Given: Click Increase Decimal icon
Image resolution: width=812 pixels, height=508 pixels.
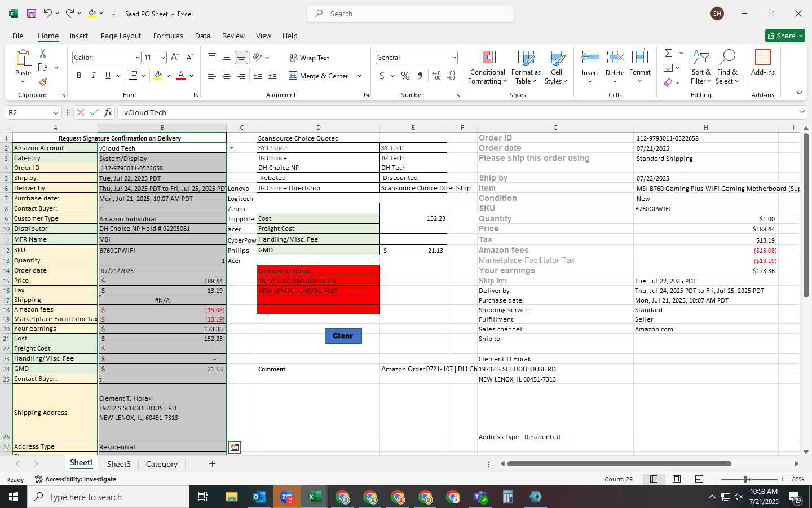Looking at the screenshot, I should [x=436, y=76].
